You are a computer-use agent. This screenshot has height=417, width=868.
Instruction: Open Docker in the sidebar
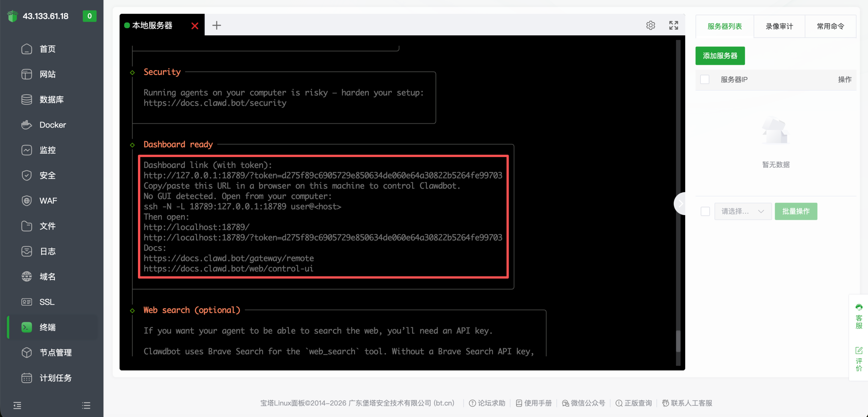(53, 125)
